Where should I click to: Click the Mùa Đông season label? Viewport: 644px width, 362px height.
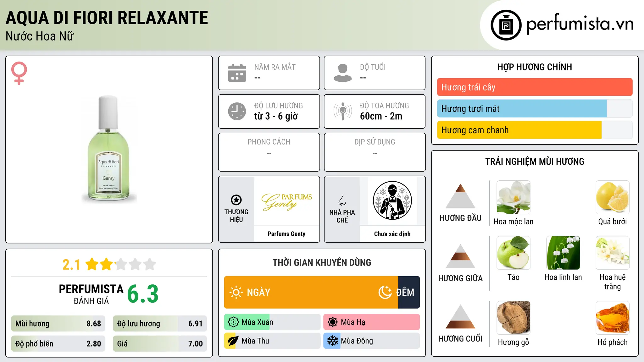coord(357,341)
